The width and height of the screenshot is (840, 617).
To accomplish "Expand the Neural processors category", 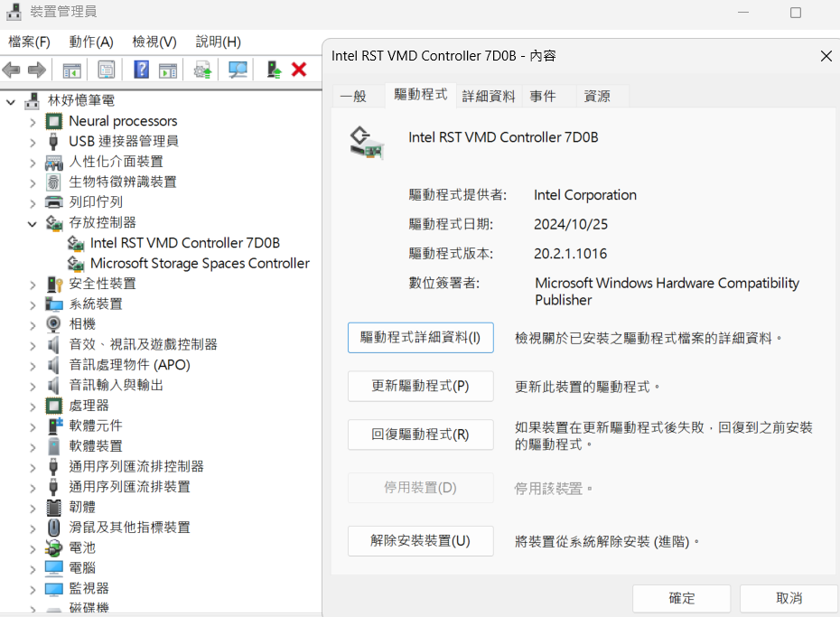I will coord(33,123).
